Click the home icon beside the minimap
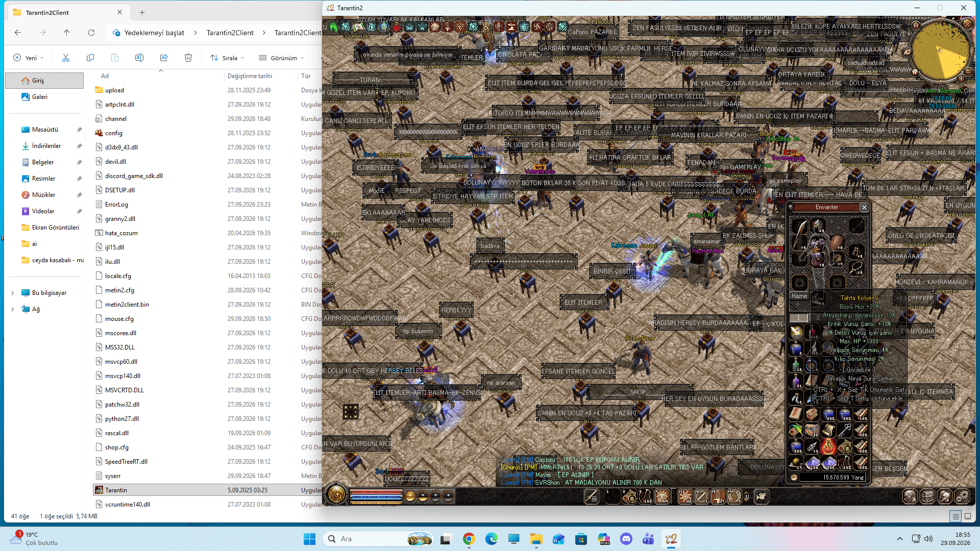This screenshot has height=551, width=980. tap(915, 71)
